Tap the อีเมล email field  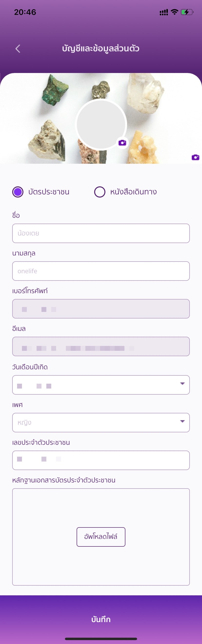tap(101, 346)
